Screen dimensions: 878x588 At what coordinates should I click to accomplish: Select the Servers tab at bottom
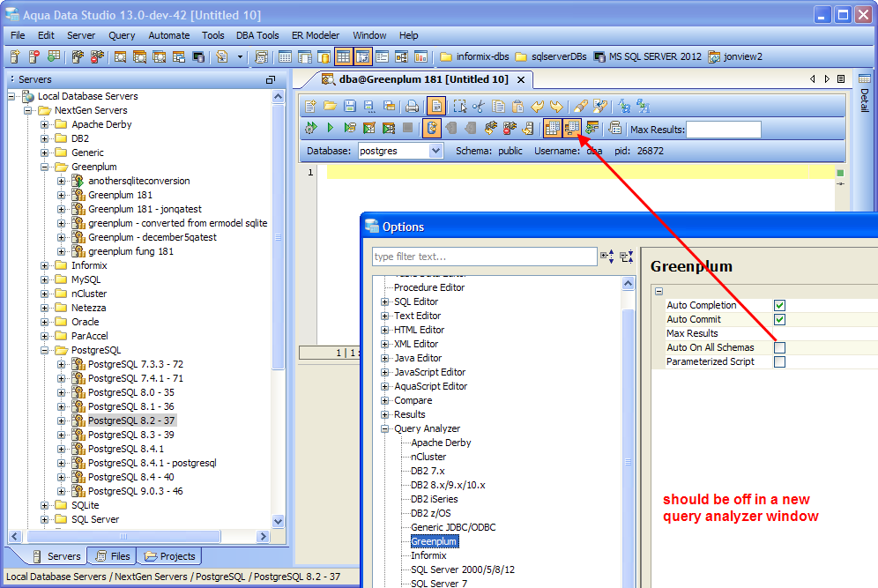pyautogui.click(x=56, y=556)
